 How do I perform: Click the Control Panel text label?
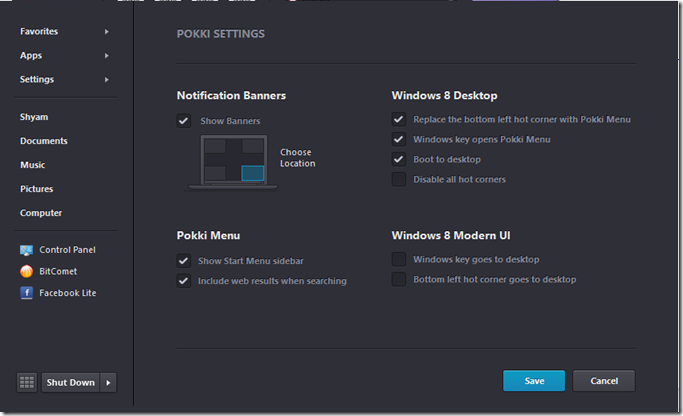68,250
